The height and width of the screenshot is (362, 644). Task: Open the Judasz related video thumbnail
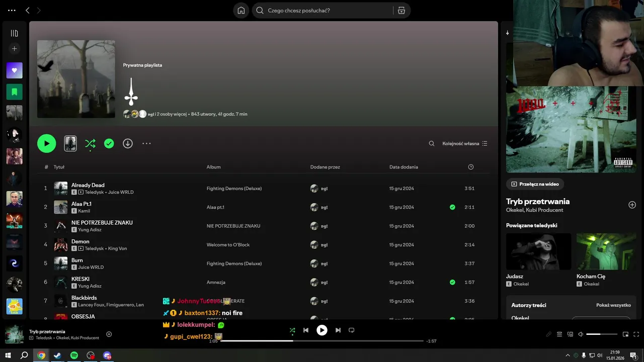[538, 251]
